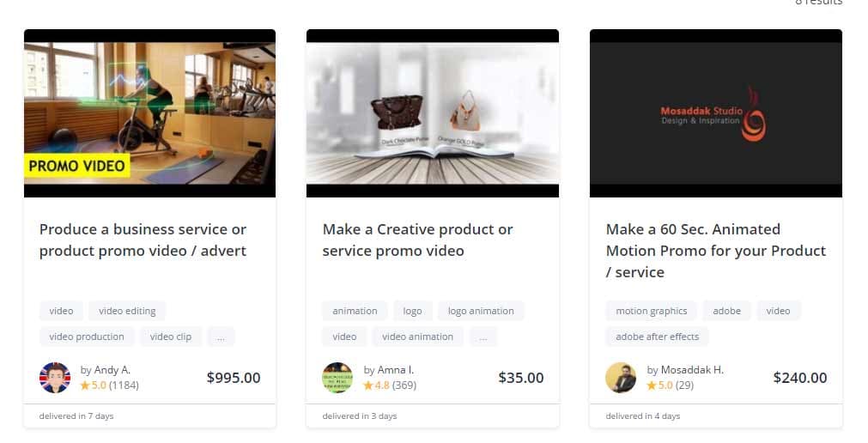This screenshot has width=868, height=443.
Task: Expand more tags on Andy's listing
Action: (221, 337)
